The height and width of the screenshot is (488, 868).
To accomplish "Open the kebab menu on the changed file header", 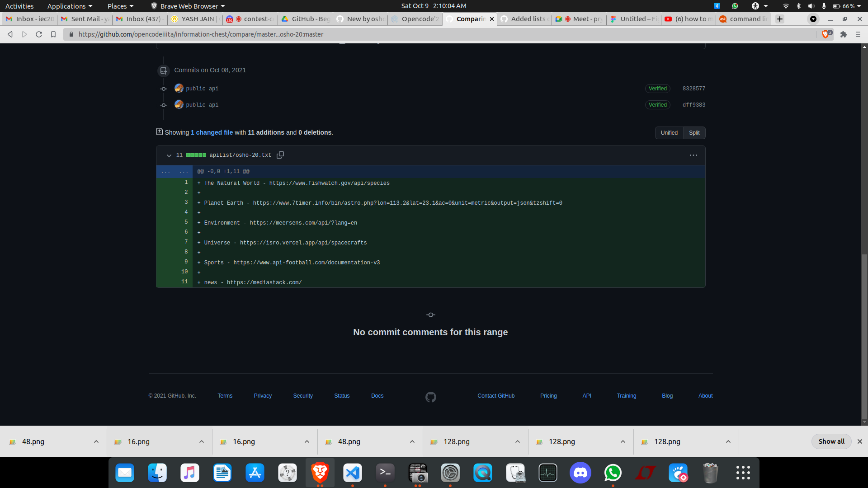I will pos(693,155).
